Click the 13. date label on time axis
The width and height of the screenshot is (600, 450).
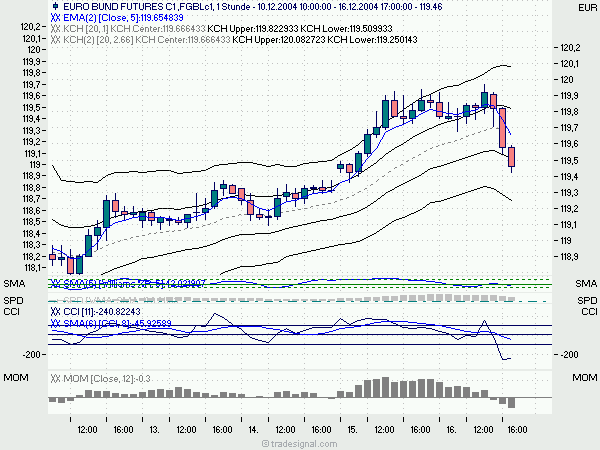click(154, 430)
